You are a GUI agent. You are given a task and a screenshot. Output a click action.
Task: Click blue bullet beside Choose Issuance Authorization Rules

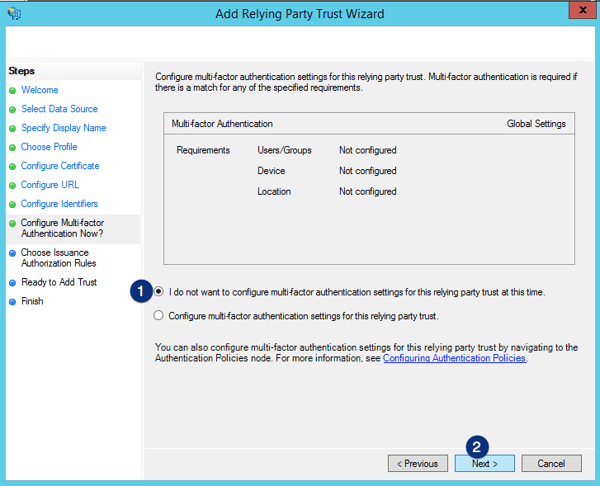12,253
